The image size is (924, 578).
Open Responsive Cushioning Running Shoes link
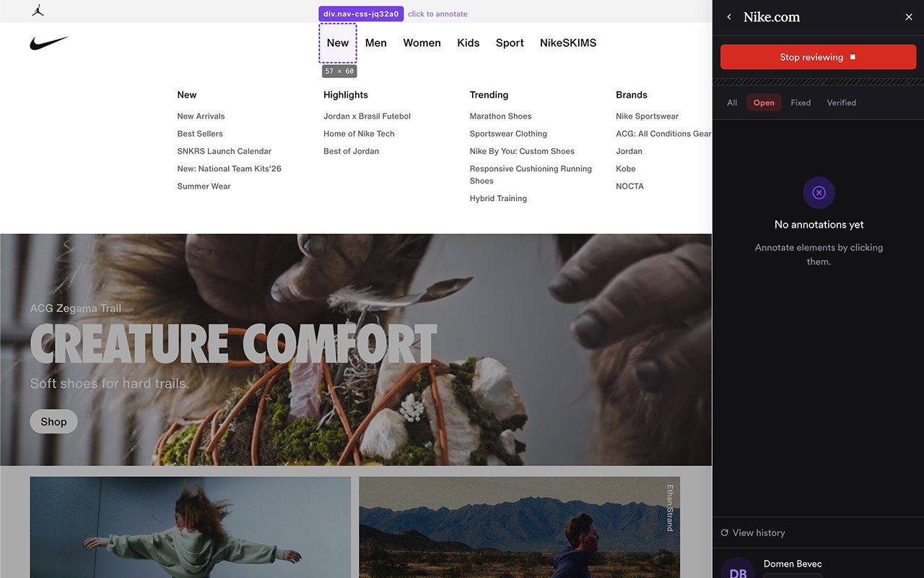(531, 175)
